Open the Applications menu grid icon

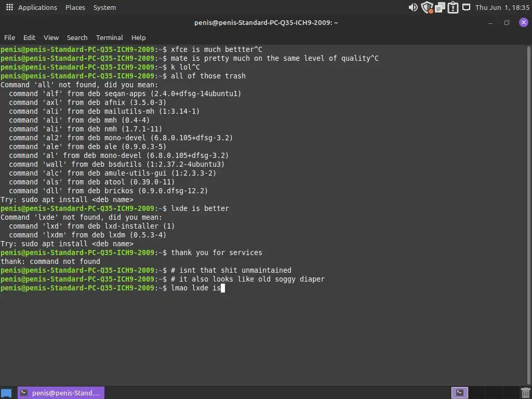pos(9,7)
